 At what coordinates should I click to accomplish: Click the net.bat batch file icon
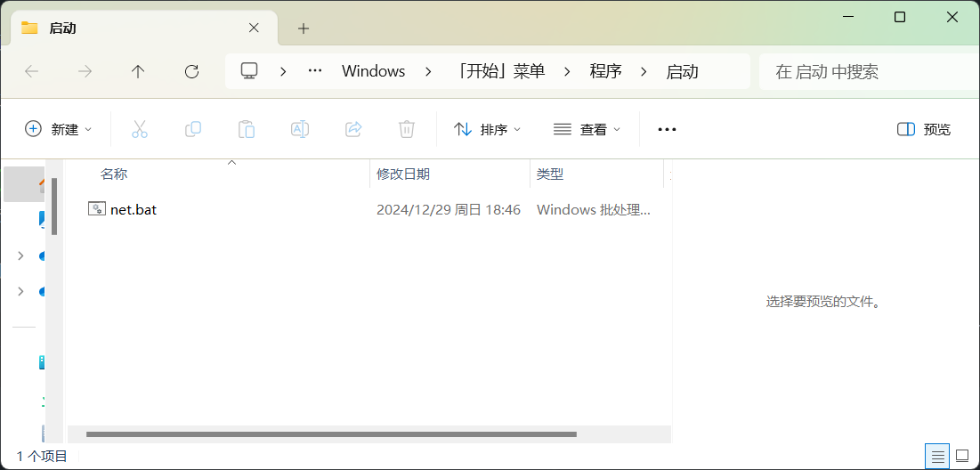click(x=97, y=209)
